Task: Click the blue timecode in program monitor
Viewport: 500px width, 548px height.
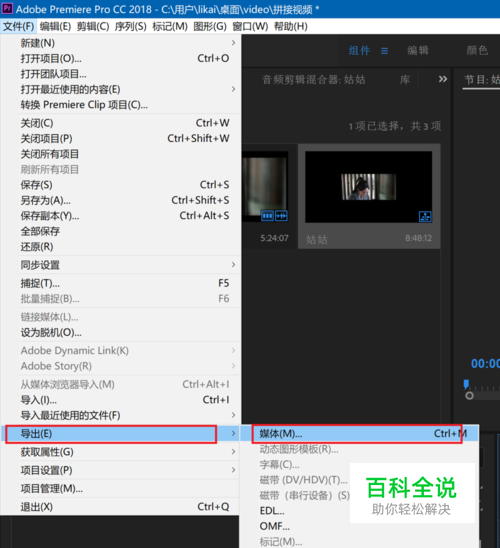Action: 485,363
